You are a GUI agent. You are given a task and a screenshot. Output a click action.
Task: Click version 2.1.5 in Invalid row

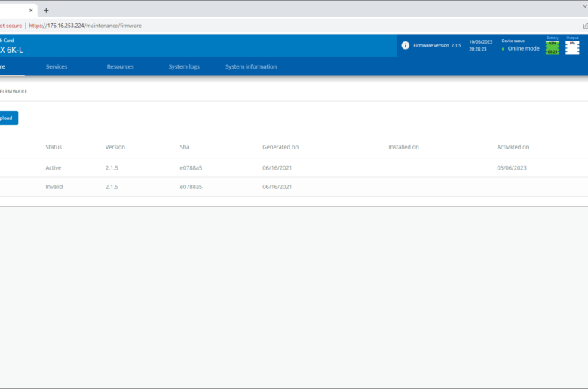coord(112,187)
